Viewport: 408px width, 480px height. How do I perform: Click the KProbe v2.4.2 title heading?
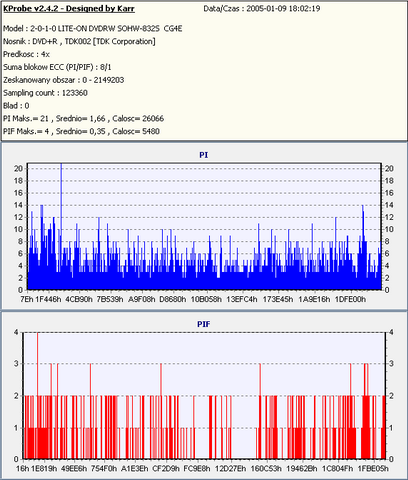(69, 9)
